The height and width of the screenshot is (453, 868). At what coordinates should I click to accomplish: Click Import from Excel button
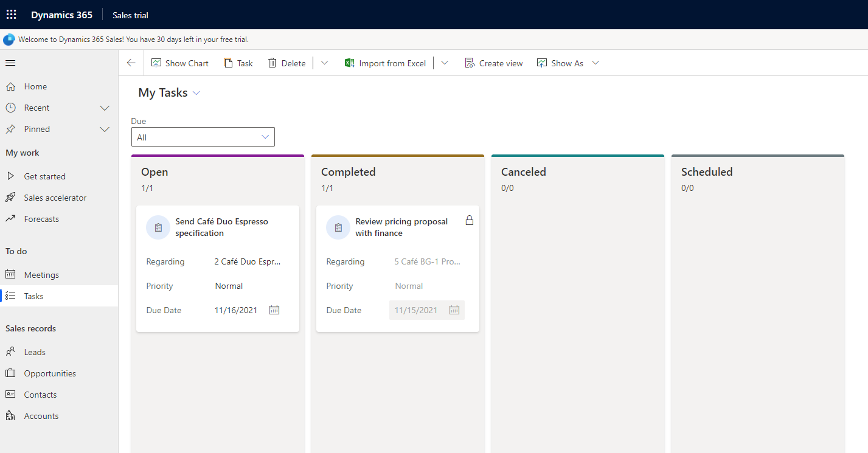coord(385,63)
